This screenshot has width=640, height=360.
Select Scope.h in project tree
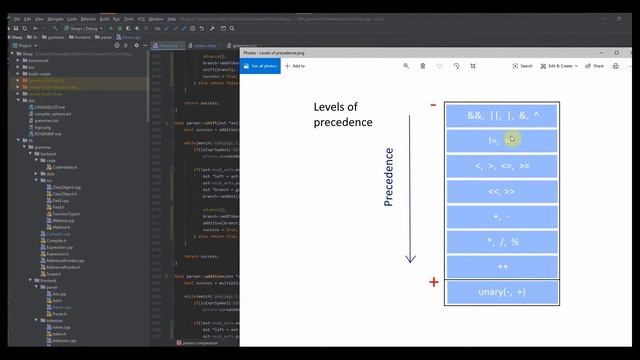click(51, 274)
